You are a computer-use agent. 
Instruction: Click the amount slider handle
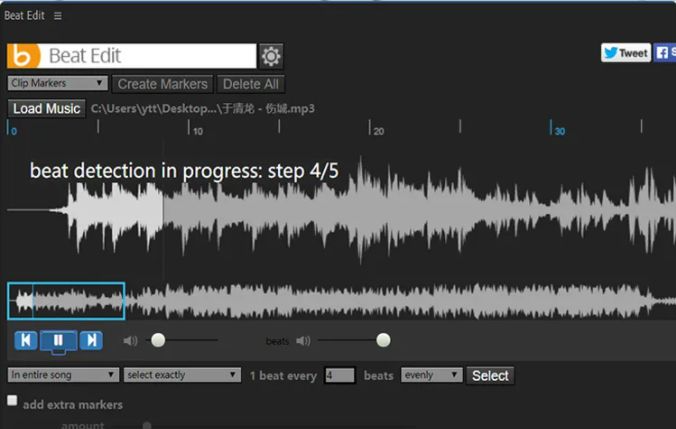(x=147, y=426)
